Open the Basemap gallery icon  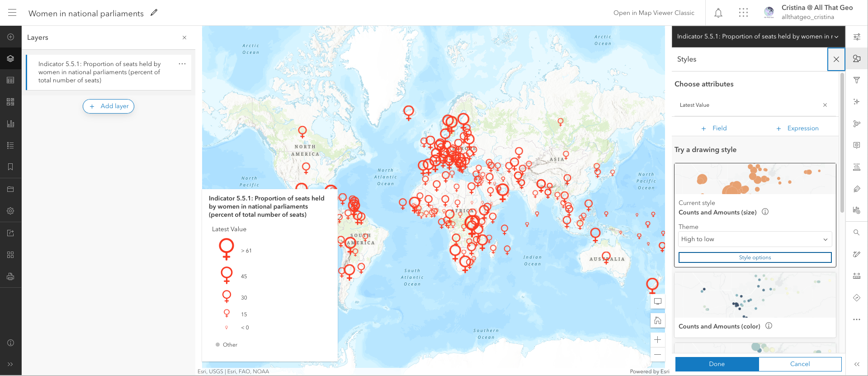click(10, 102)
